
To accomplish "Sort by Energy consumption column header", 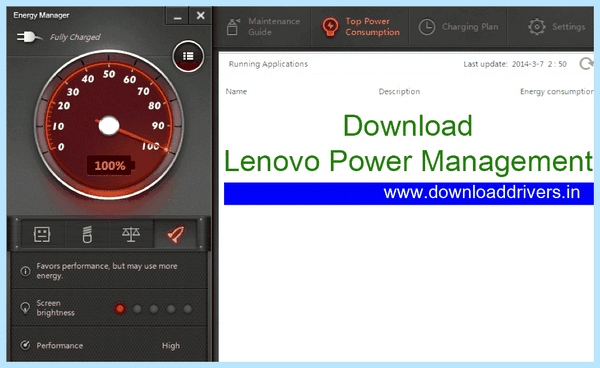I will tap(557, 91).
